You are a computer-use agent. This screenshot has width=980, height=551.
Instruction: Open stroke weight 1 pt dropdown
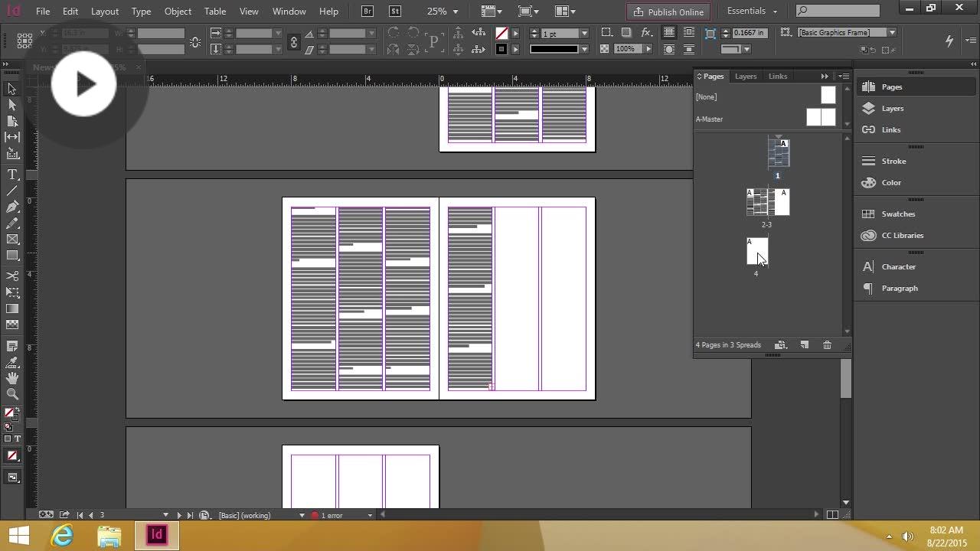point(584,34)
